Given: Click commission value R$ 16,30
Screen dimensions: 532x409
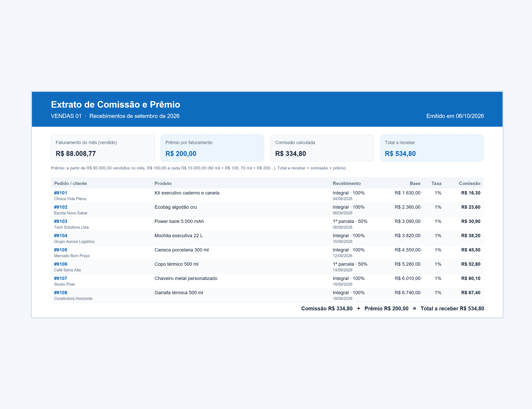Looking at the screenshot, I should pyautogui.click(x=470, y=193).
